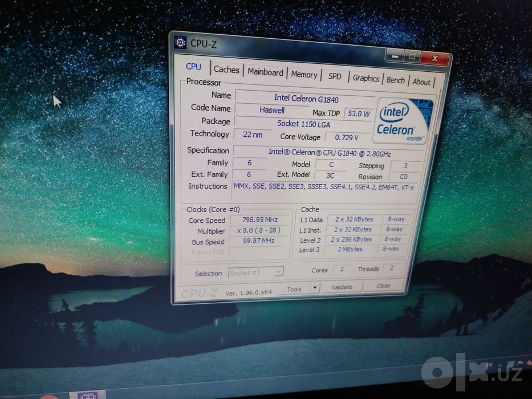Viewport: 532px width, 399px height.
Task: Close CPU-Z with the red X button
Action: pos(433,58)
